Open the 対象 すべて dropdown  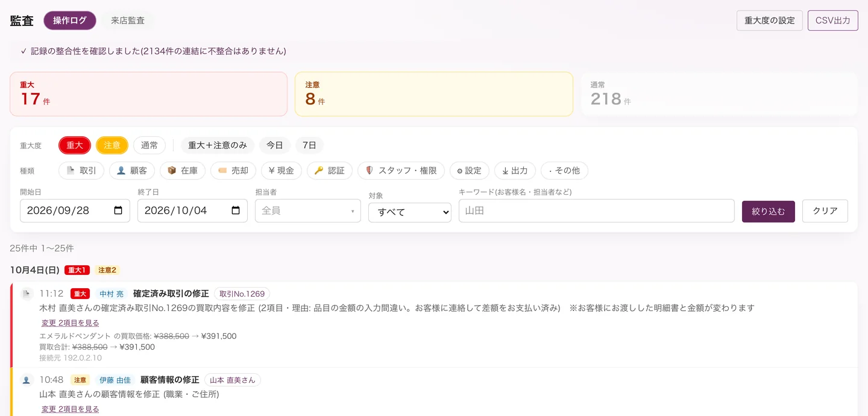click(410, 212)
